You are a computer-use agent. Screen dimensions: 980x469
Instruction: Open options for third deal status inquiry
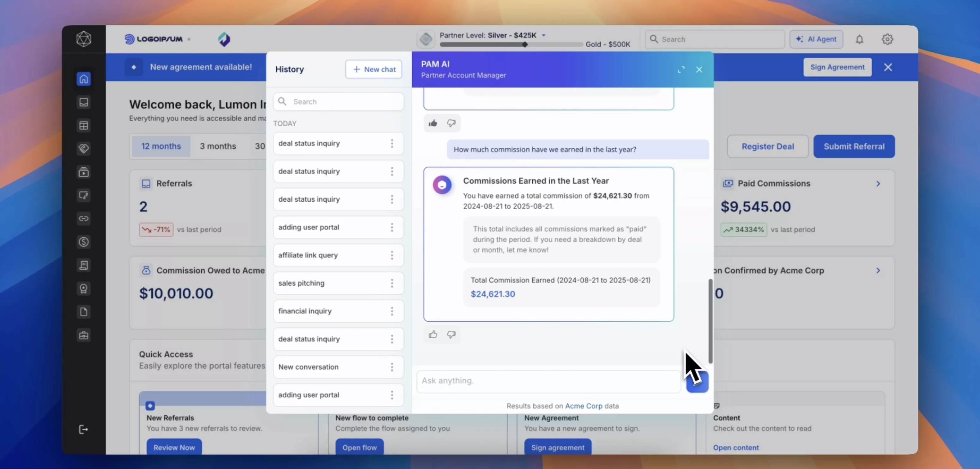click(x=392, y=199)
